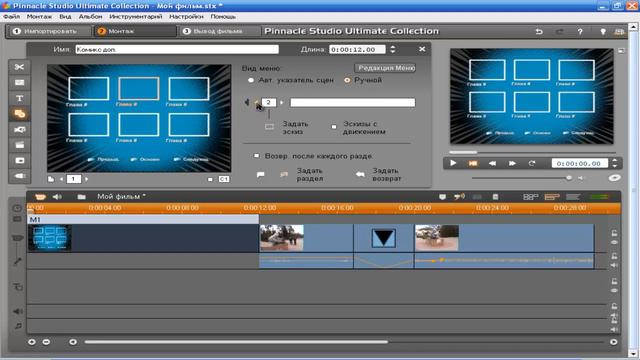This screenshot has width=640, height=360.
Task: Toggle loop playback button
Action: (x=531, y=163)
